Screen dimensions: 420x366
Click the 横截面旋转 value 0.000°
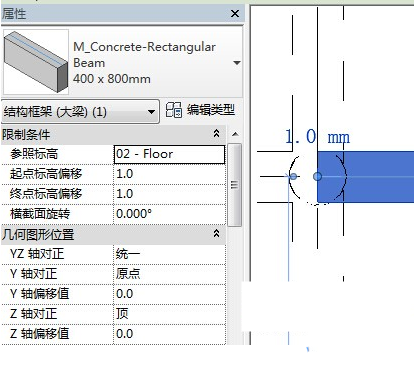[170, 214]
